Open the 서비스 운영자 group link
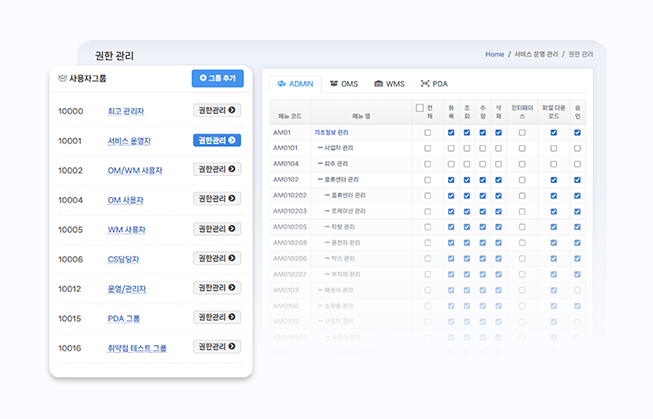Viewport: 653px width, 419px height. [129, 141]
